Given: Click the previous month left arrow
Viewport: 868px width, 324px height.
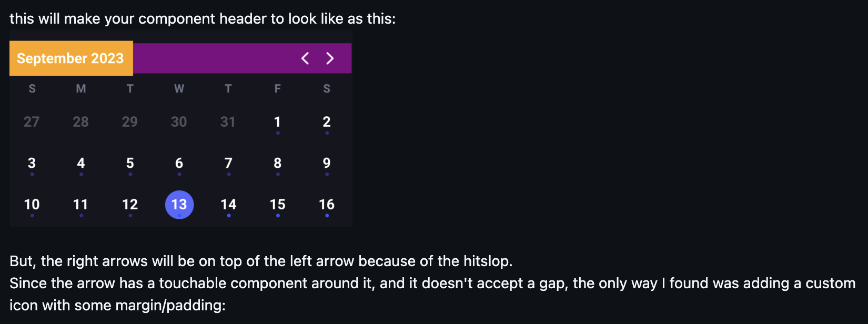Looking at the screenshot, I should pos(305,58).
